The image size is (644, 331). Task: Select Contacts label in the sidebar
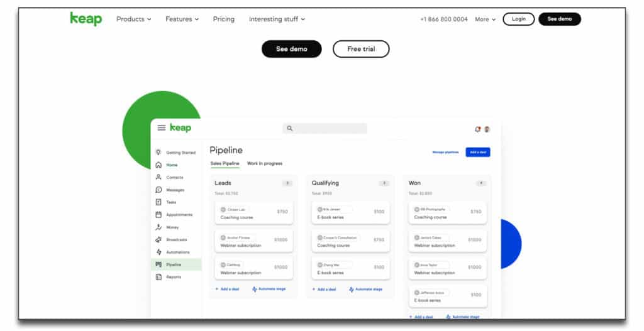click(175, 177)
